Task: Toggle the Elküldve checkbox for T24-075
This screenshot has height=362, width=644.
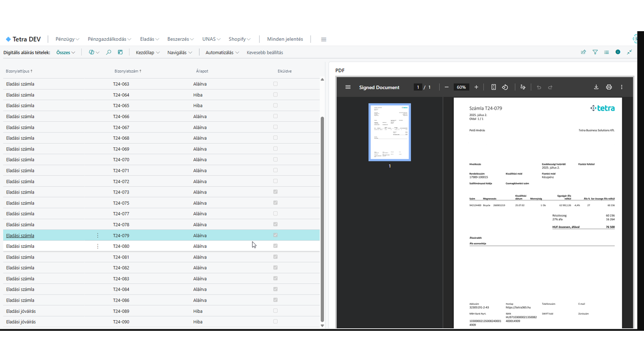Action: pyautogui.click(x=275, y=203)
